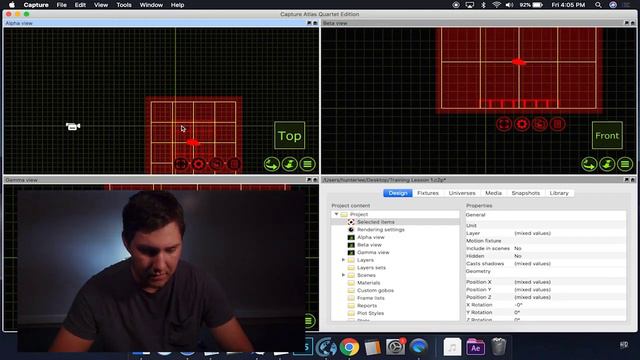Image resolution: width=640 pixels, height=360 pixels.
Task: Click the red gear icon in Beta view
Action: coord(522,124)
